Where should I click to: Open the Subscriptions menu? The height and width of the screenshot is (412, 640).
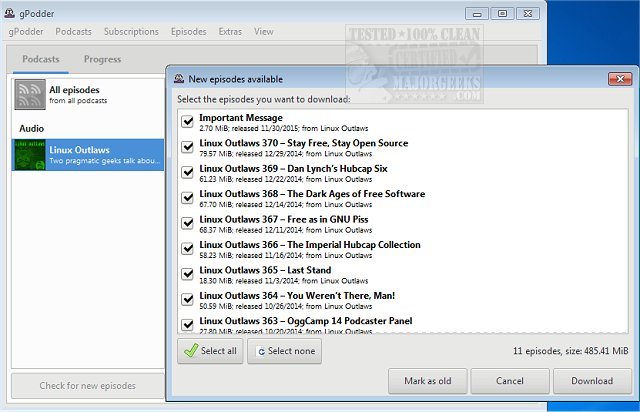[x=131, y=31]
